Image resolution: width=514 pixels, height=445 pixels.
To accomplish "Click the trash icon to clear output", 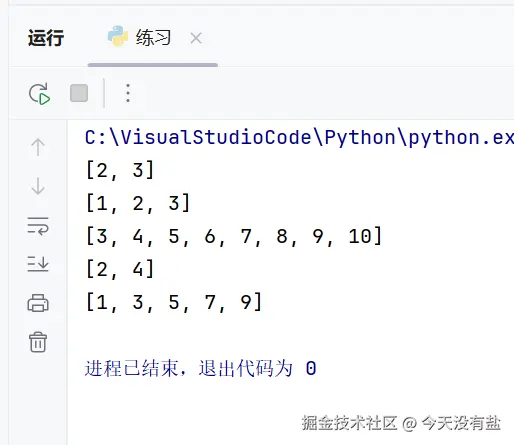I will coord(38,342).
